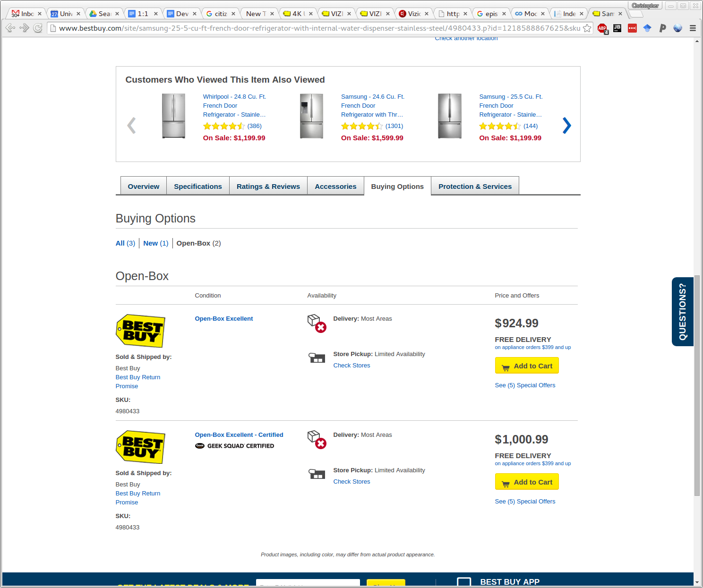Open the P extension icon
This screenshot has height=588, width=703.
tap(662, 28)
